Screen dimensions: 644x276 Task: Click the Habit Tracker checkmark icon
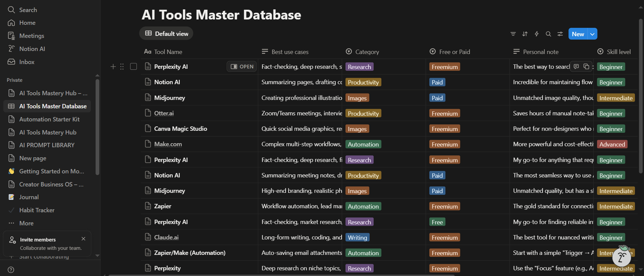pos(11,210)
